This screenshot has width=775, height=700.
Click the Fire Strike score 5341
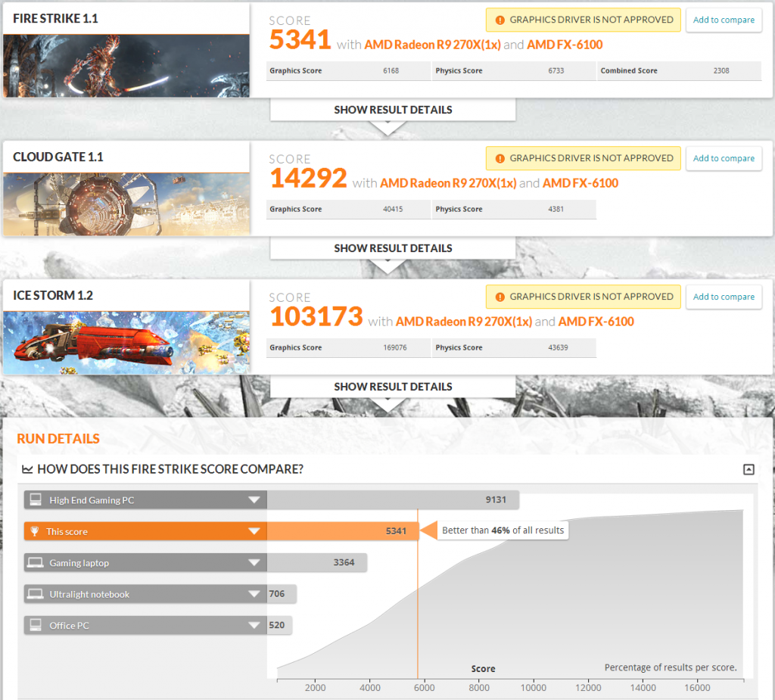tap(300, 39)
